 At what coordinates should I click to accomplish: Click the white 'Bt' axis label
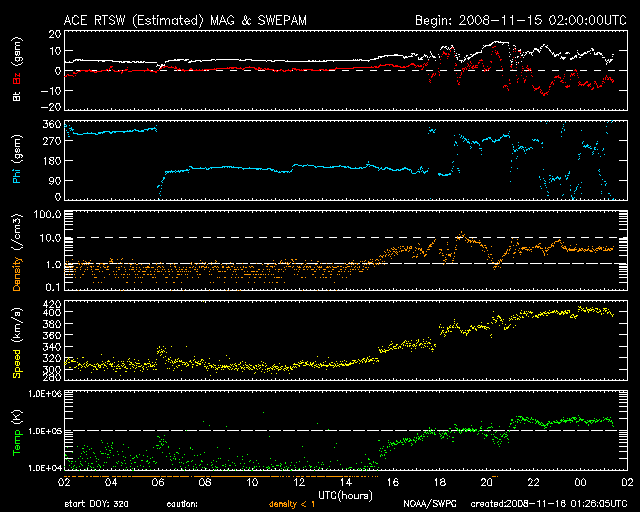pos(17,96)
